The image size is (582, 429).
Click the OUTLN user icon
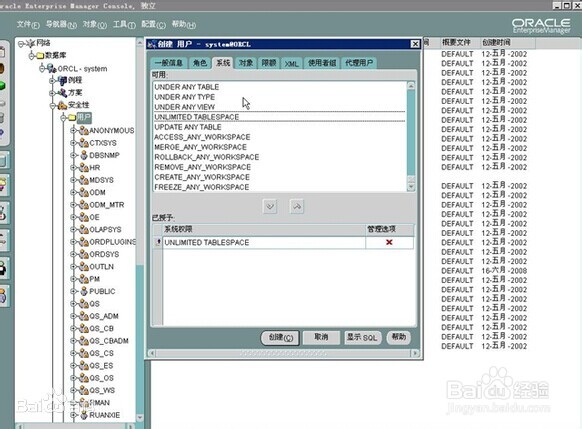(84, 266)
